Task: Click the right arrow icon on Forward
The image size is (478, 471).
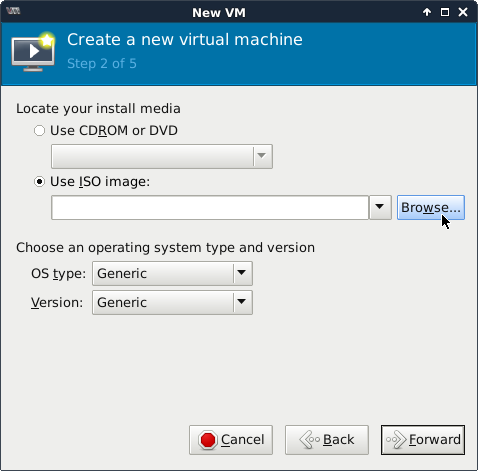Action: pyautogui.click(x=396, y=440)
